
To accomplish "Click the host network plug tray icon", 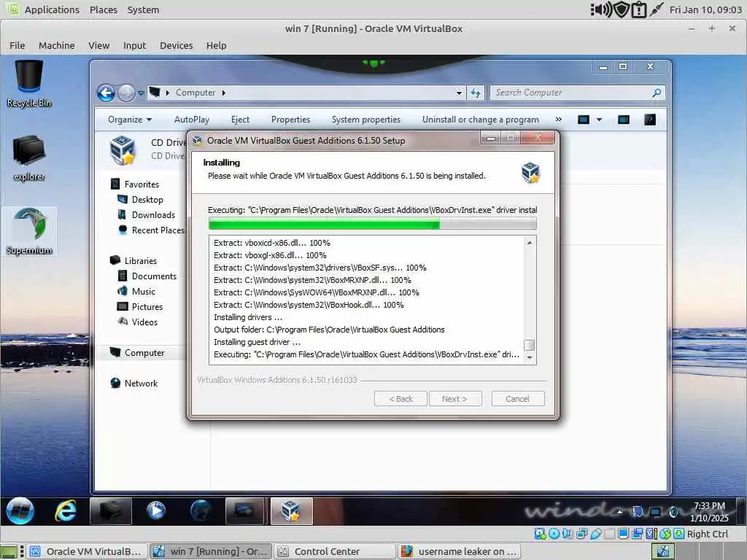I will click(656, 9).
